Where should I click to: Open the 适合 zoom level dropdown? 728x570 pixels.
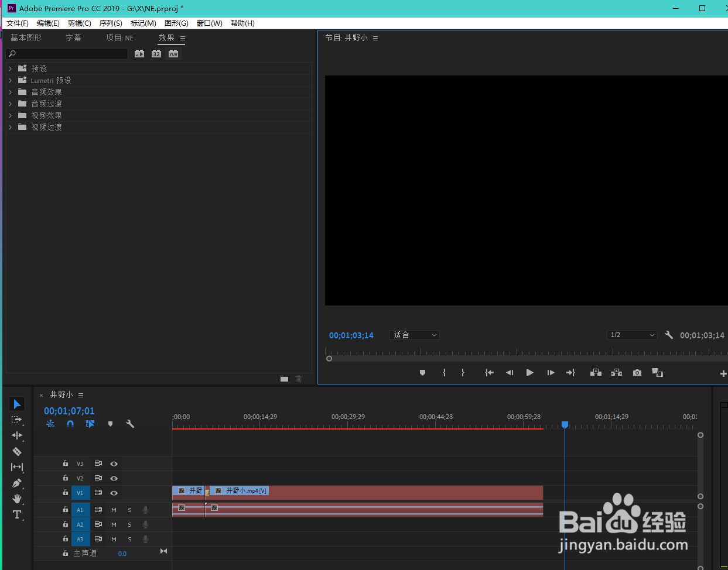pos(414,335)
